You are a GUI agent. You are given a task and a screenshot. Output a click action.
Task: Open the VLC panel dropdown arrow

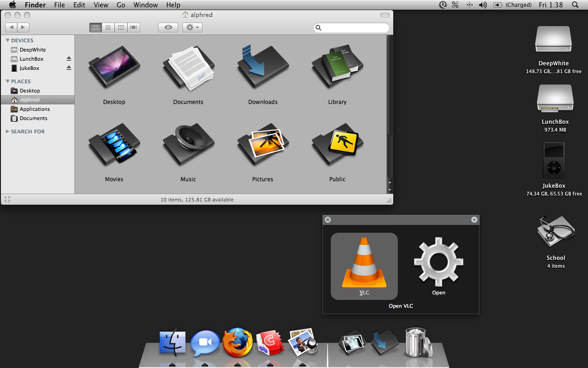(x=474, y=220)
